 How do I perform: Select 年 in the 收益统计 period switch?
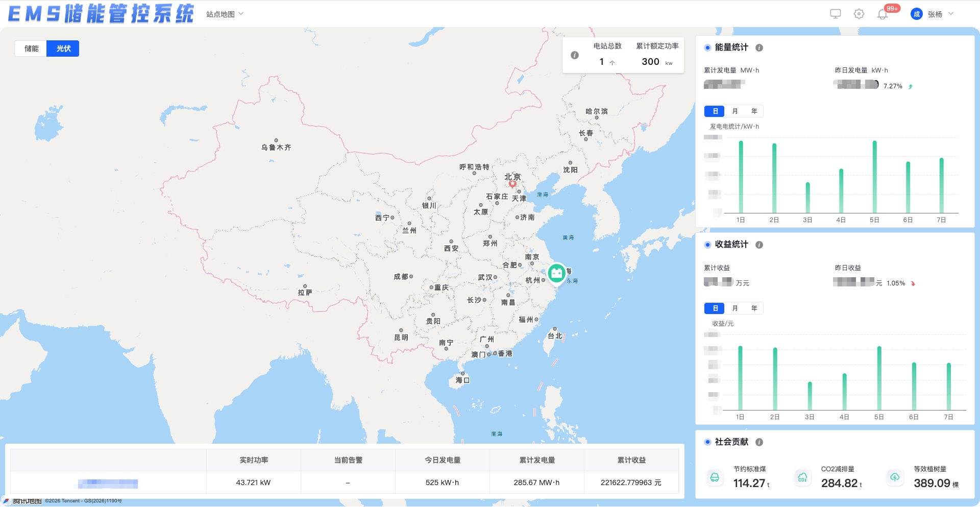[x=754, y=308]
